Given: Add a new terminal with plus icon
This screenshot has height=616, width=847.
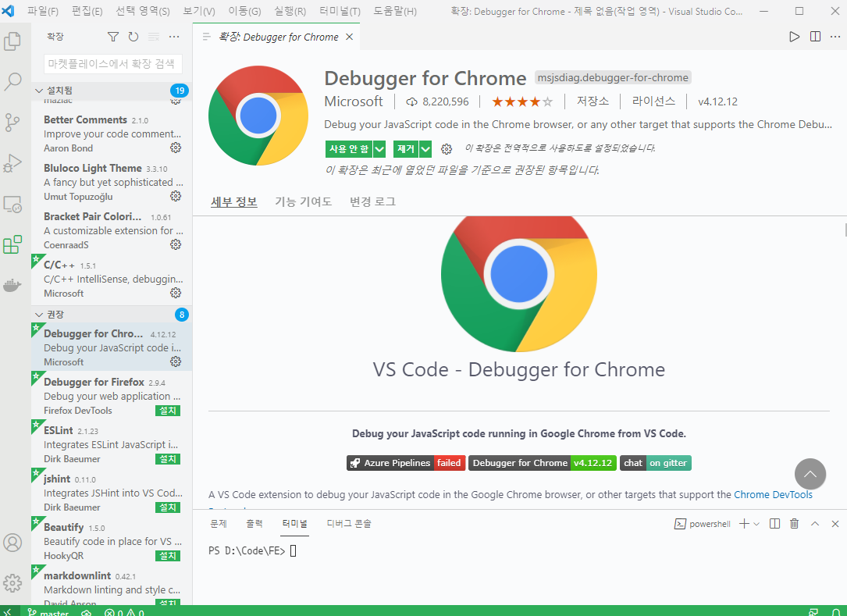Looking at the screenshot, I should 745,524.
